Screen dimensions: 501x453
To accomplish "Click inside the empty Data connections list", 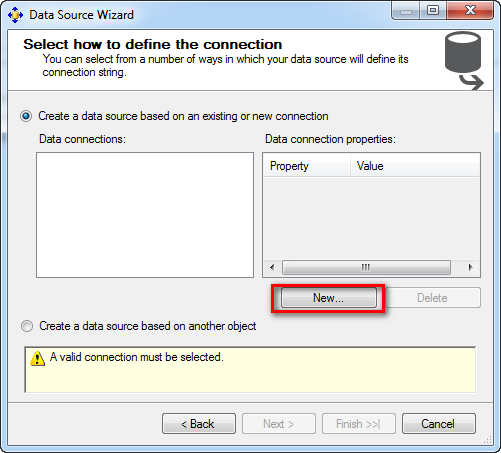I will point(145,215).
